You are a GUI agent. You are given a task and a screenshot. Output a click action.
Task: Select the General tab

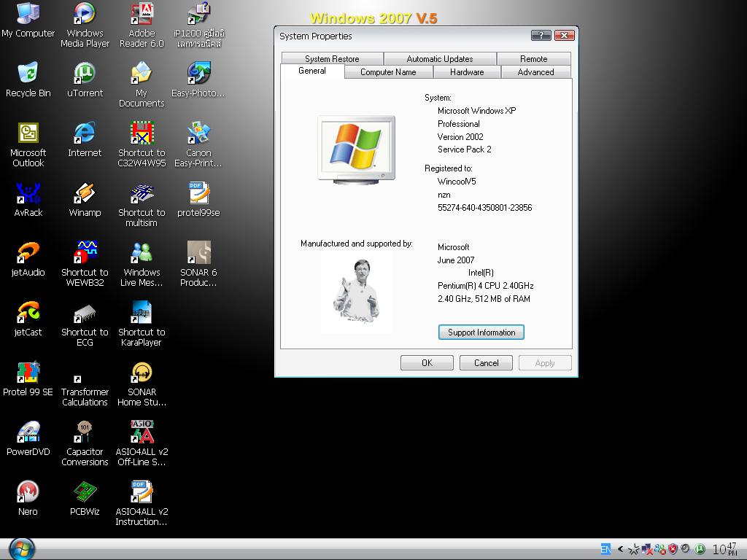(312, 71)
